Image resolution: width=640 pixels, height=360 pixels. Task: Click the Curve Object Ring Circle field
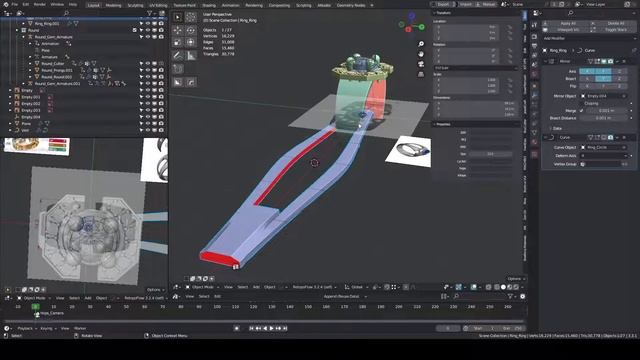pyautogui.click(x=604, y=147)
